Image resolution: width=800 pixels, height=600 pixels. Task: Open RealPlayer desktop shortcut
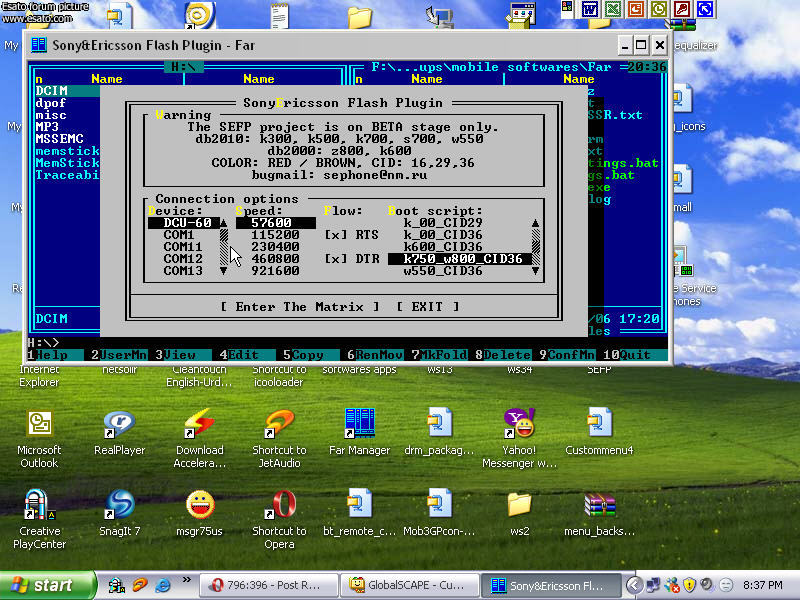(119, 431)
